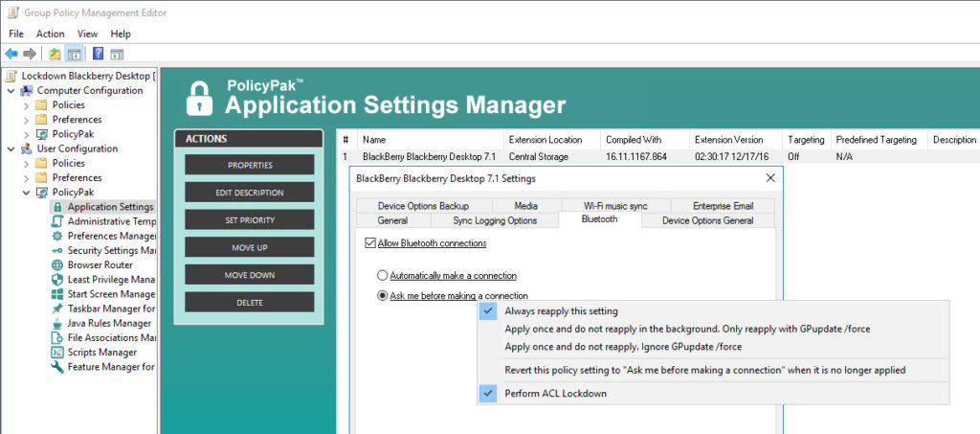Image resolution: width=980 pixels, height=434 pixels.
Task: Switch to Sync Logging Options tab
Action: click(x=495, y=220)
